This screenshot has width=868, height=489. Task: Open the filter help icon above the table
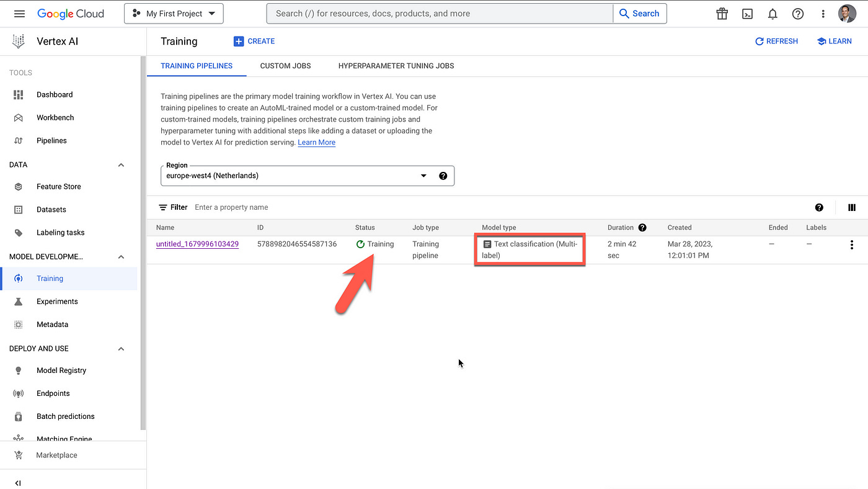point(819,207)
